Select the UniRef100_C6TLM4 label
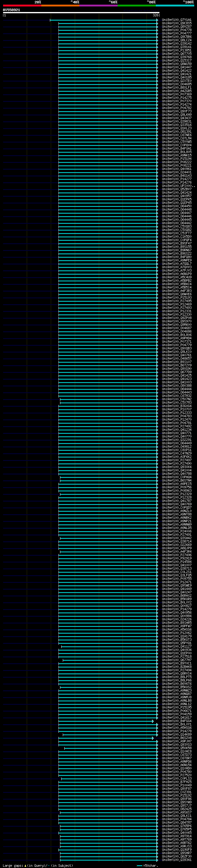Viewport: 197px width, 868px height. click(x=176, y=139)
